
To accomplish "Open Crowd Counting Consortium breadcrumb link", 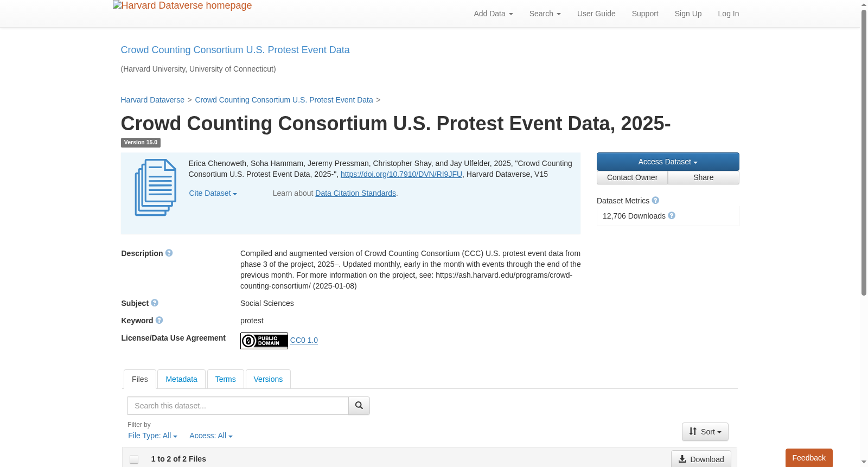I will (x=284, y=100).
